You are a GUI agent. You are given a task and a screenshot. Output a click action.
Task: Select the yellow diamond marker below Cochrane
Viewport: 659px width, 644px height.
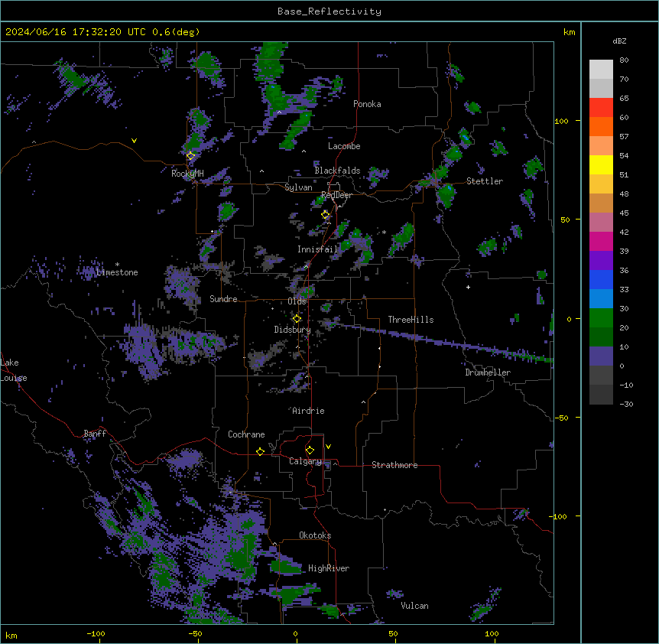[x=260, y=451]
